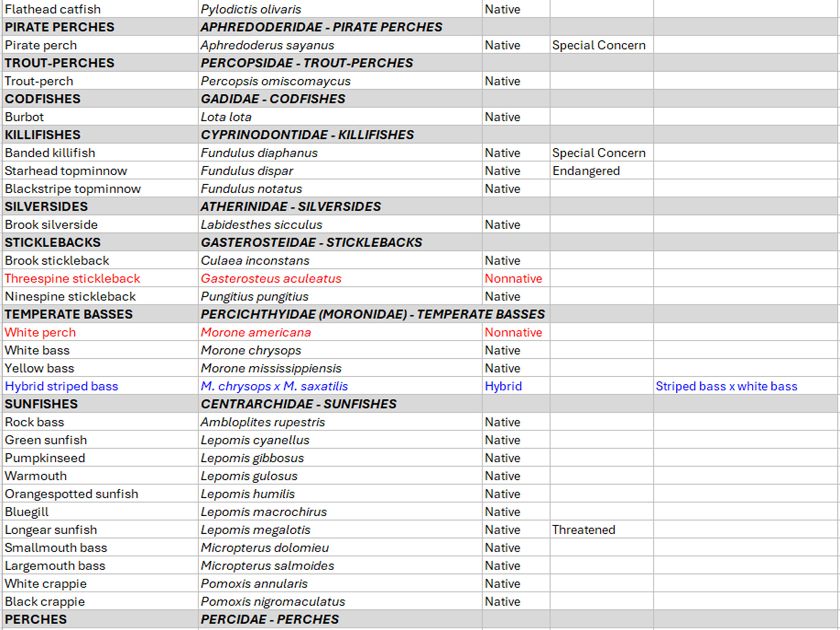Image resolution: width=840 pixels, height=630 pixels.
Task: Click the Striped bass x white bass note
Action: (726, 386)
